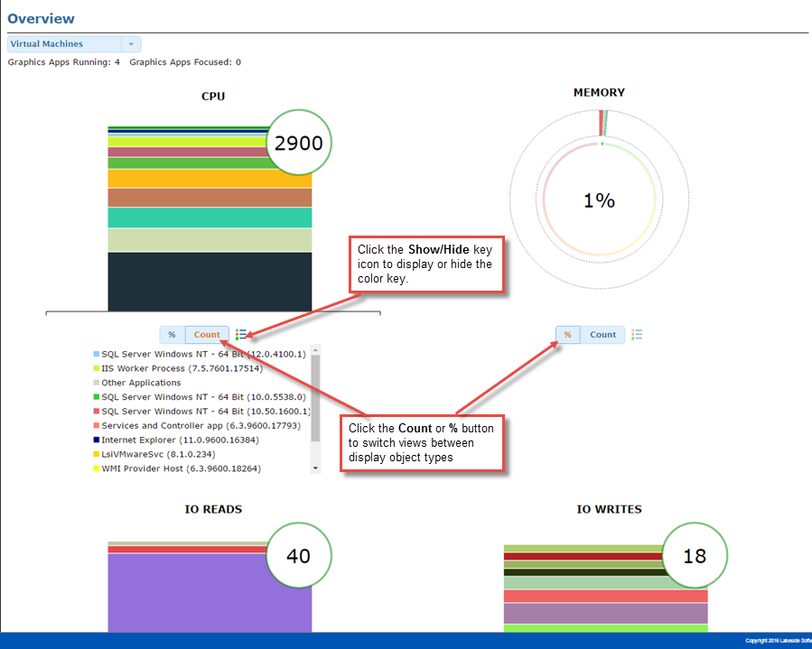The width and height of the screenshot is (812, 649).
Task: Click the CPU legend scroll down arrow
Action: 315,468
